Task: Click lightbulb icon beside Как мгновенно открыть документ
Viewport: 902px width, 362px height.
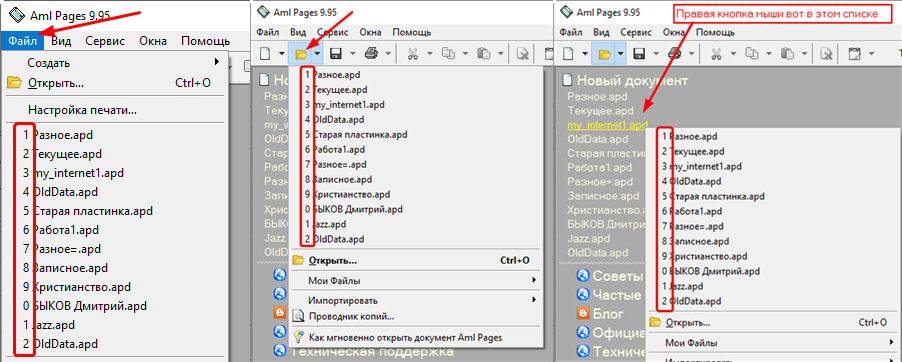Action: coord(298,337)
